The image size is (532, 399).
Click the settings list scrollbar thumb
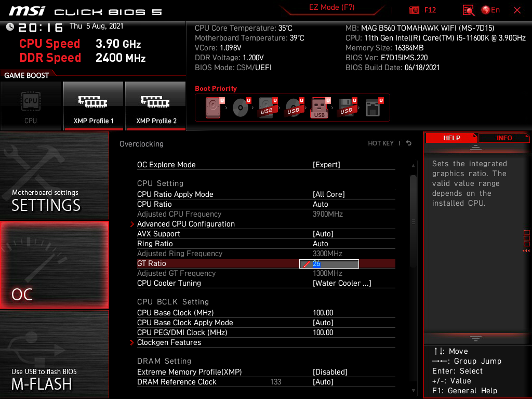pyautogui.click(x=413, y=221)
